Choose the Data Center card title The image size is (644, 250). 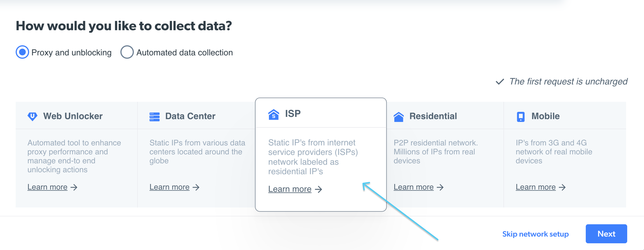point(190,116)
